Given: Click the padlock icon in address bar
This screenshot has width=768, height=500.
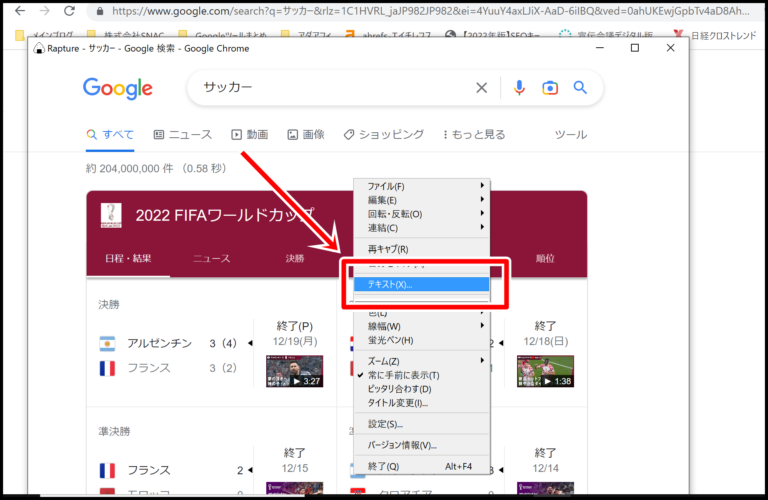Looking at the screenshot, I should 100,11.
